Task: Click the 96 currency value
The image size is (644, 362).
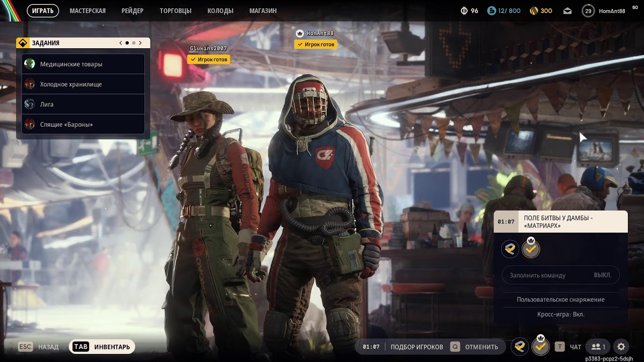Action: pos(474,11)
